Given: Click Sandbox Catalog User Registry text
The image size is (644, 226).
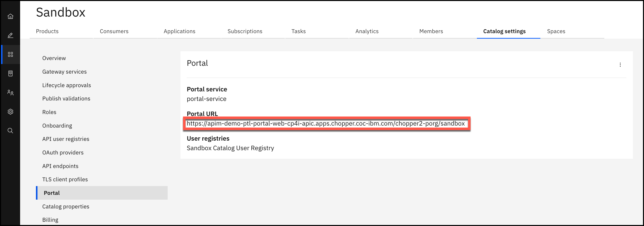Looking at the screenshot, I should pos(230,148).
